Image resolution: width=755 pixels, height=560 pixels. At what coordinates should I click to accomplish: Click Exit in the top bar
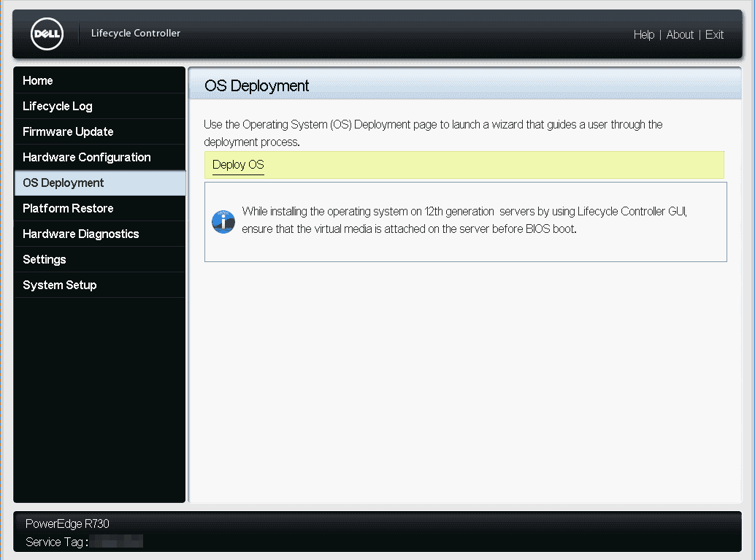coord(714,34)
